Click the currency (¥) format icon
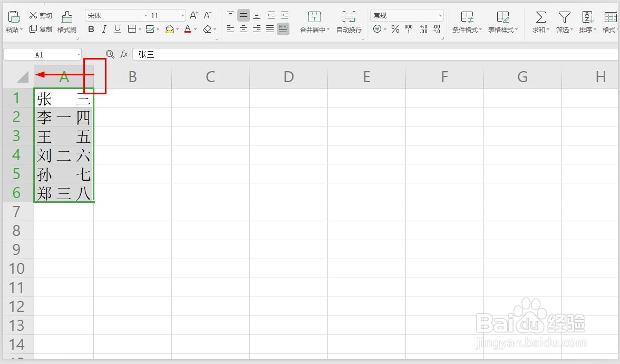The width and height of the screenshot is (620, 364). click(x=377, y=29)
